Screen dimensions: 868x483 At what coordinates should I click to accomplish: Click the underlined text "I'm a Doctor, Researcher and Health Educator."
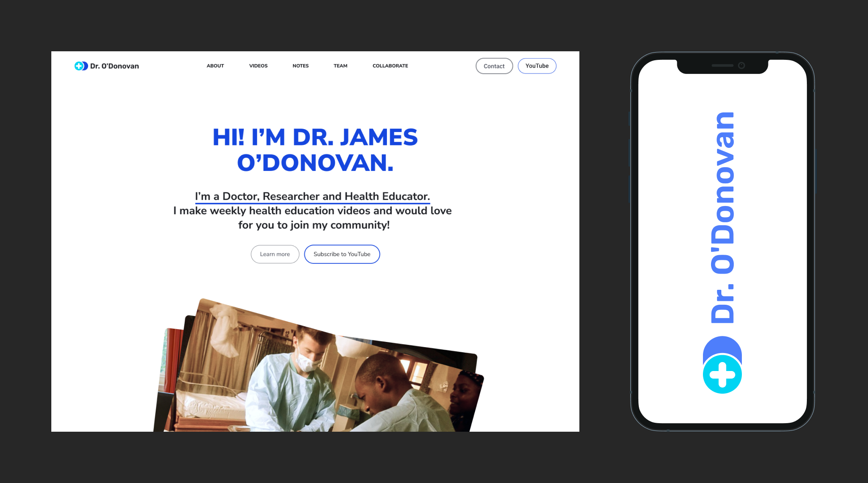[313, 196]
